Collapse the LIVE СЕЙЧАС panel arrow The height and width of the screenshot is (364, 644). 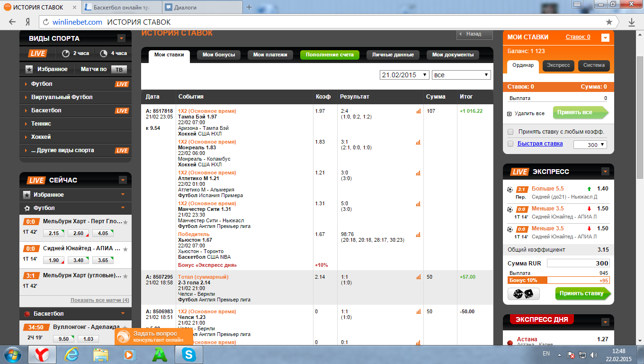[x=123, y=180]
